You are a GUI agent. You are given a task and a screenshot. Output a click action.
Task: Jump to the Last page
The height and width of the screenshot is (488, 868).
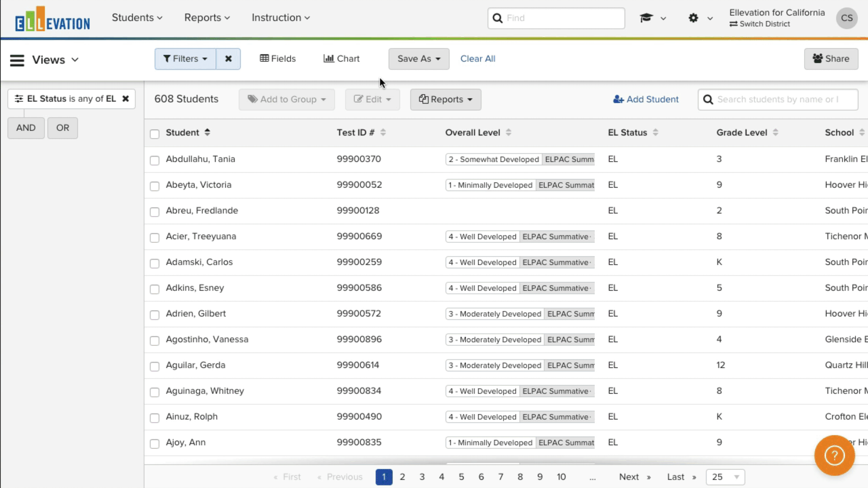[x=681, y=477]
